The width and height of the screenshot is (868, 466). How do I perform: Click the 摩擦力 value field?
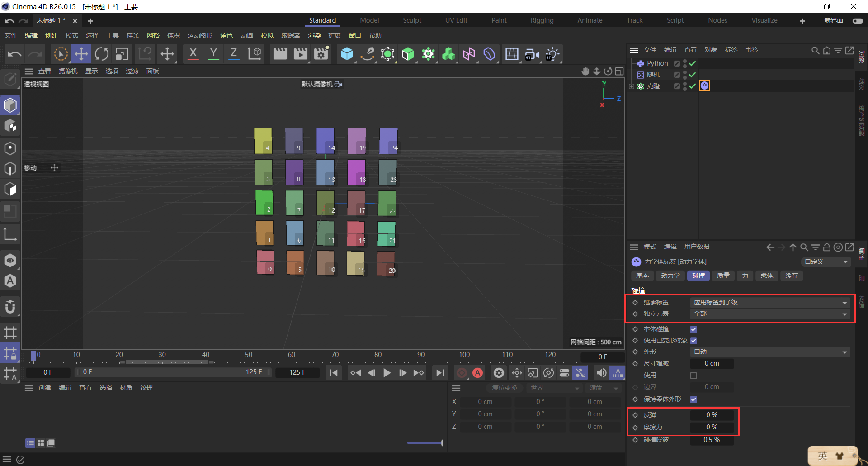point(712,427)
